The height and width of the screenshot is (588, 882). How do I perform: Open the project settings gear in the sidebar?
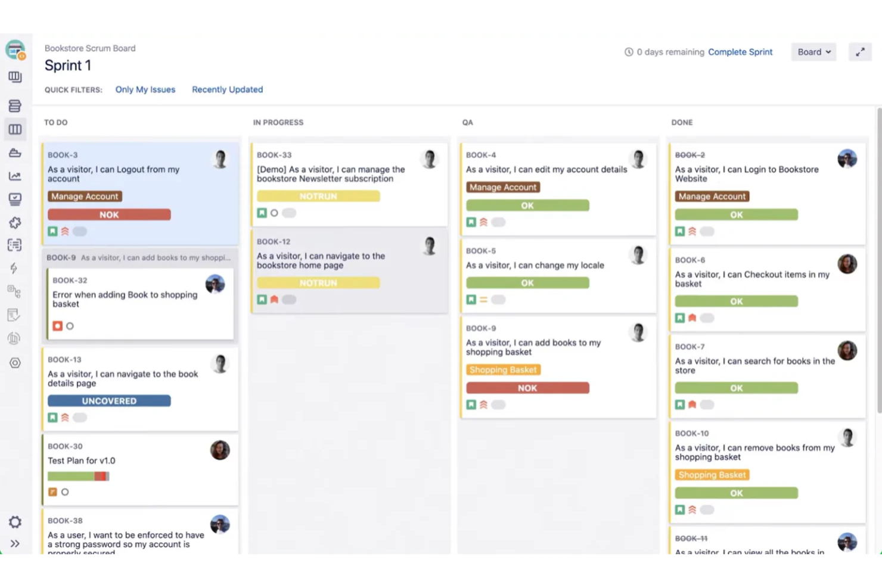tap(15, 521)
